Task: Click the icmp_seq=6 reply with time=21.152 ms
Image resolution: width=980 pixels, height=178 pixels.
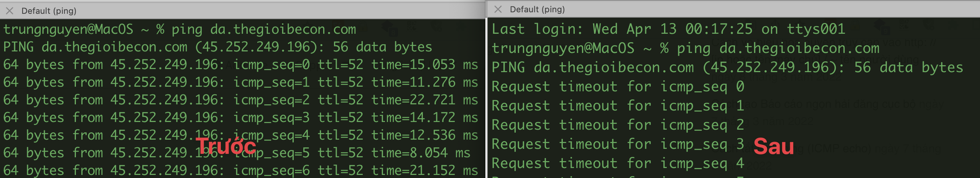Action: point(240,170)
